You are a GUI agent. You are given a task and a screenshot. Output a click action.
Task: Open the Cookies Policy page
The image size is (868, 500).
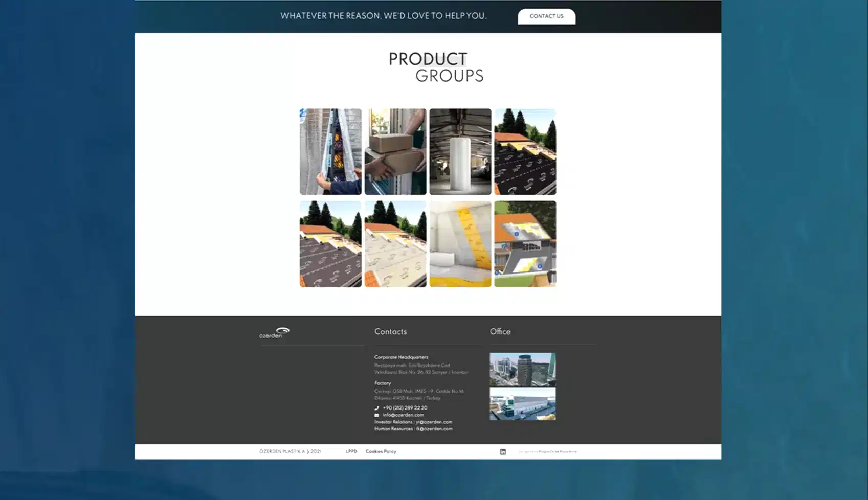click(381, 451)
